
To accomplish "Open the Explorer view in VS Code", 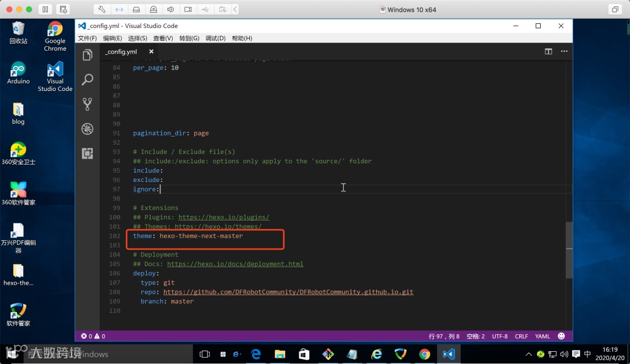I will [87, 55].
